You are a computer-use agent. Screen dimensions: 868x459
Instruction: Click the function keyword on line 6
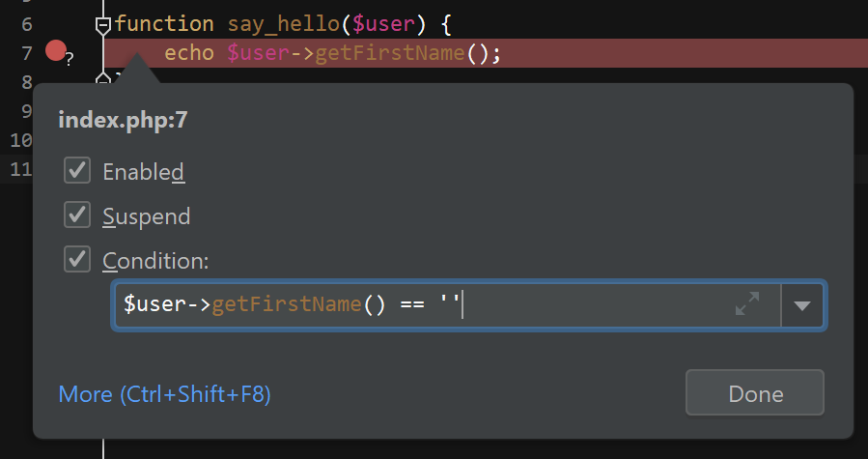(164, 24)
